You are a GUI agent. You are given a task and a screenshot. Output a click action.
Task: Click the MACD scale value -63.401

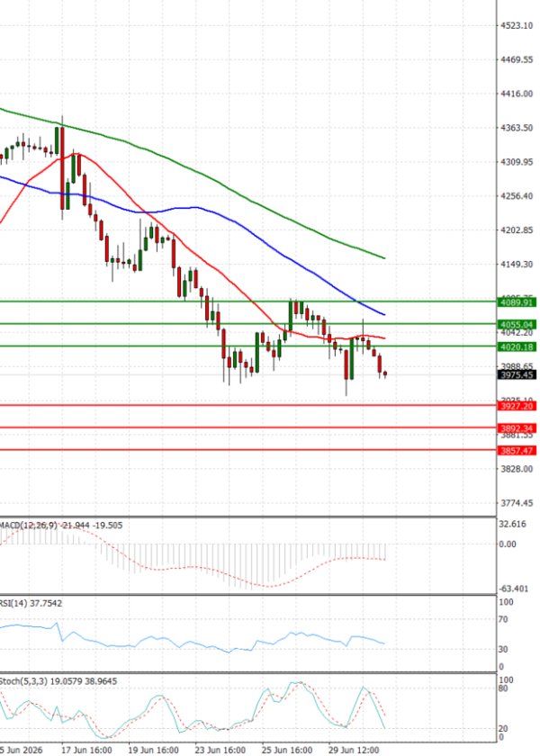click(x=512, y=589)
